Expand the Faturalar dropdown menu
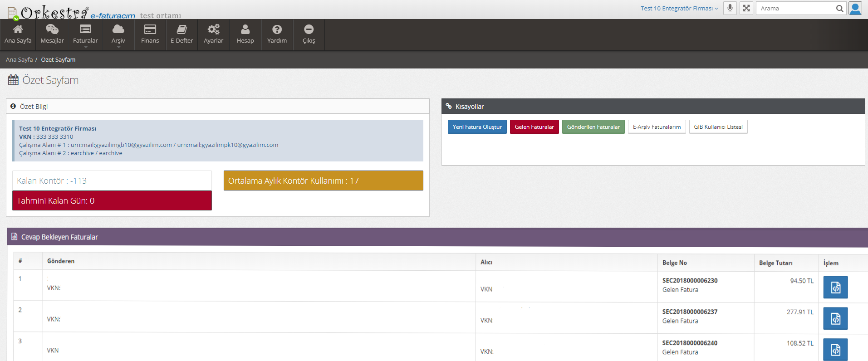This screenshot has width=868, height=361. coord(85,35)
